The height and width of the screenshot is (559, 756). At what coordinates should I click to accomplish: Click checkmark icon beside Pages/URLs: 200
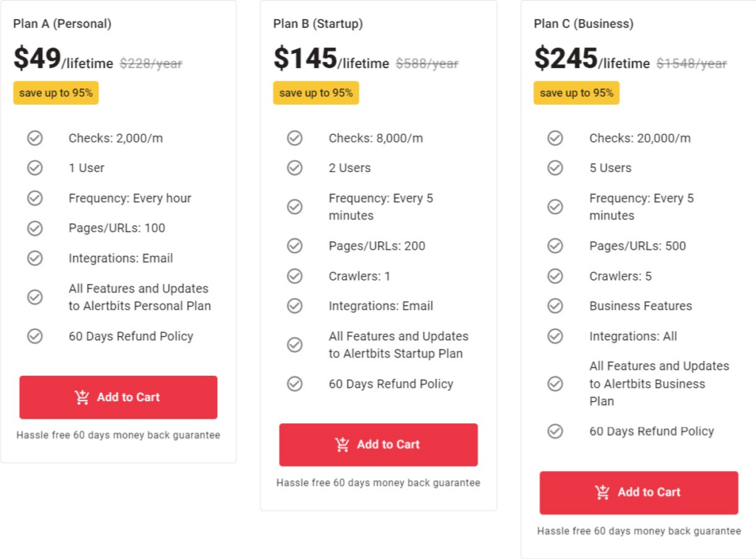click(295, 246)
